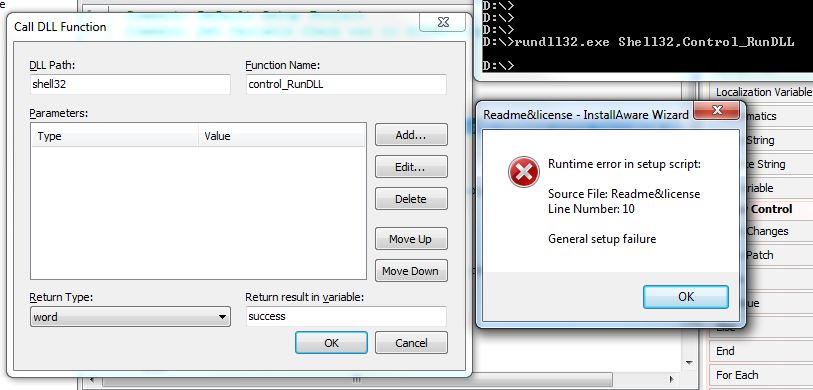Viewport: 813px width, 390px height.
Task: Select the End command in list
Action: (761, 351)
